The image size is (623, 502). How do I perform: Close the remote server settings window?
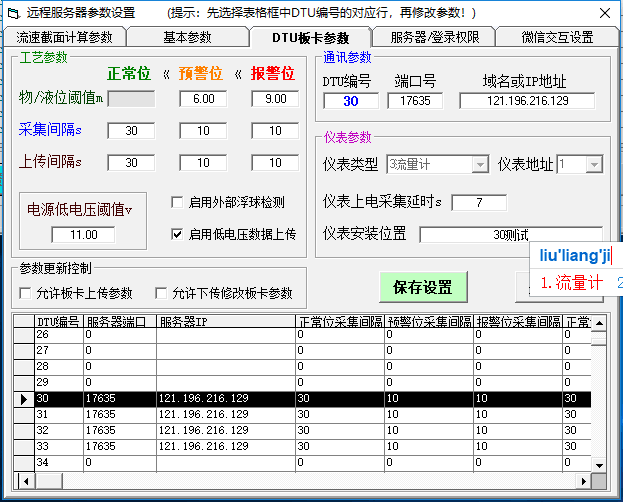point(600,12)
